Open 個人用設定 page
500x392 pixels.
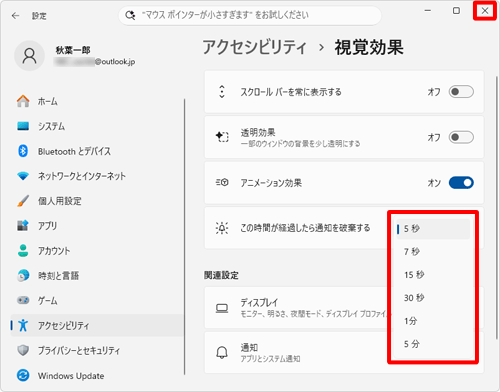click(97, 201)
